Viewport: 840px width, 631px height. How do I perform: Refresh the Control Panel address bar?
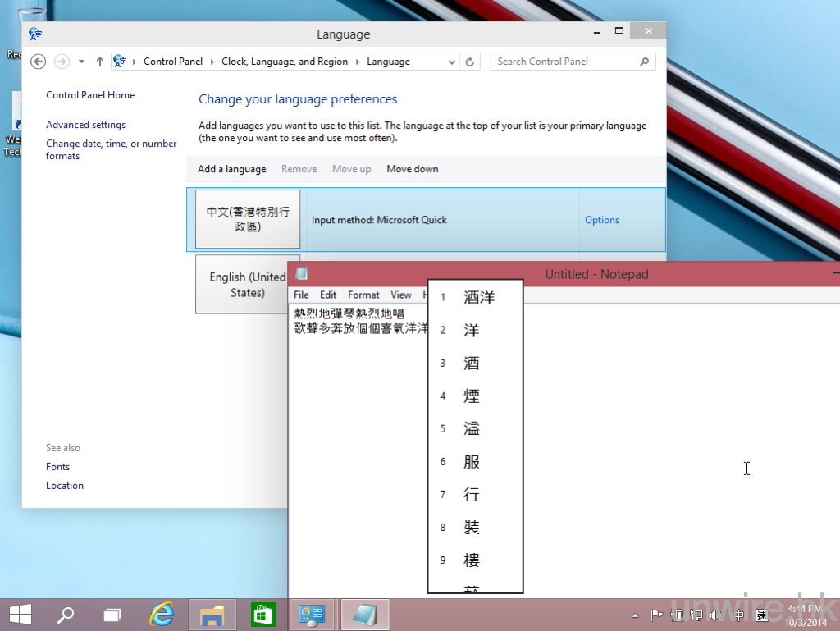click(470, 62)
